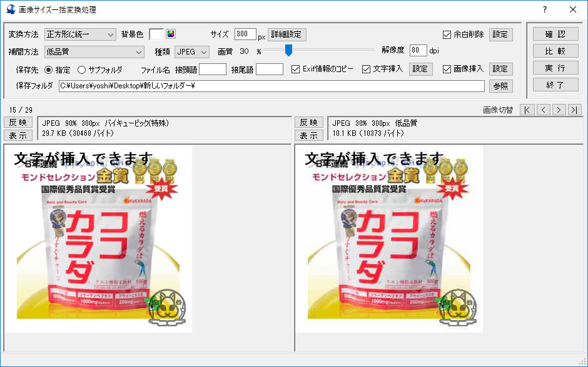Click left panel 反映 button
588x367 pixels.
18,123
